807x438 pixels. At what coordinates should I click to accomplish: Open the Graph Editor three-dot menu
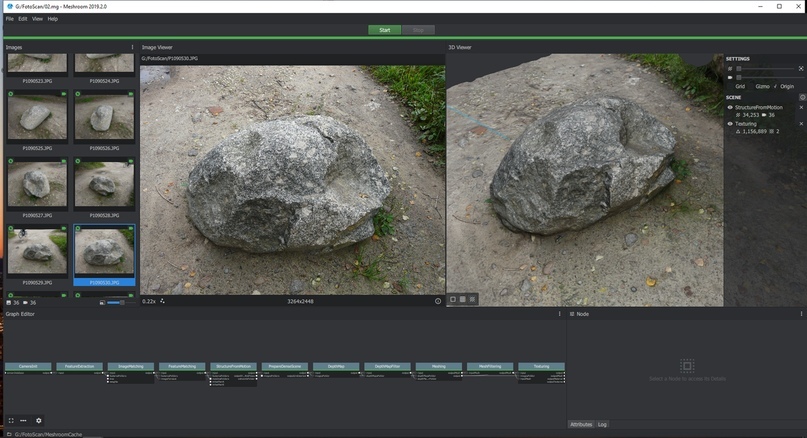559,314
